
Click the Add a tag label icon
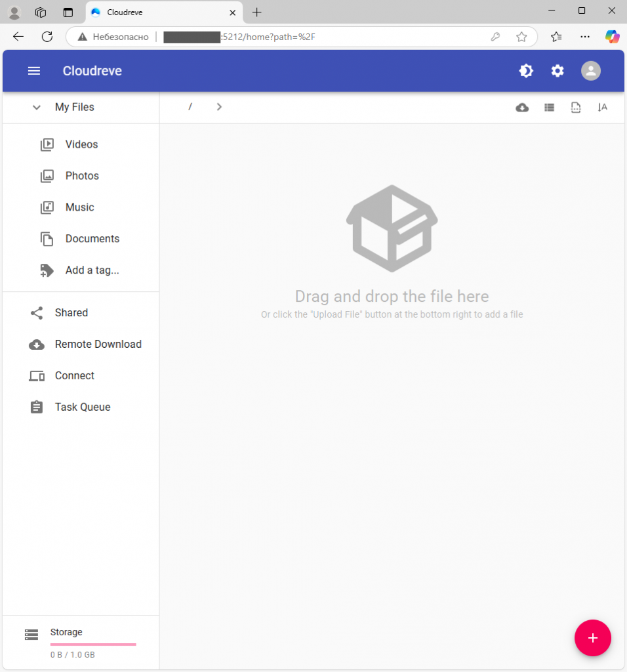click(47, 270)
